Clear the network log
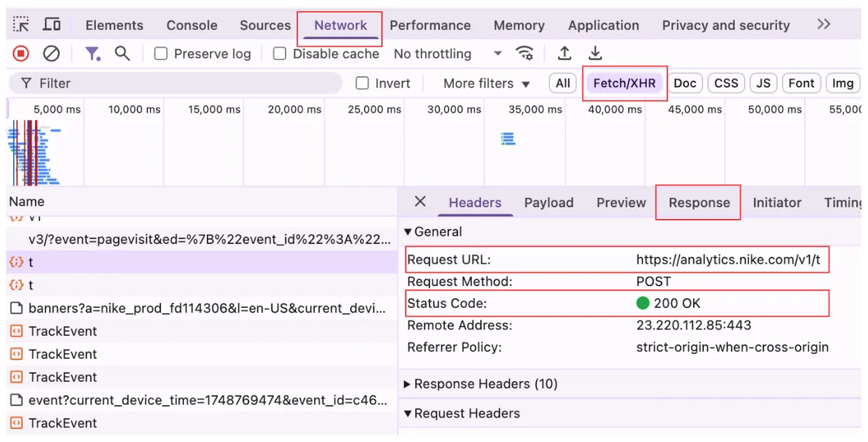Viewport: 868px width, 442px height. tap(51, 53)
